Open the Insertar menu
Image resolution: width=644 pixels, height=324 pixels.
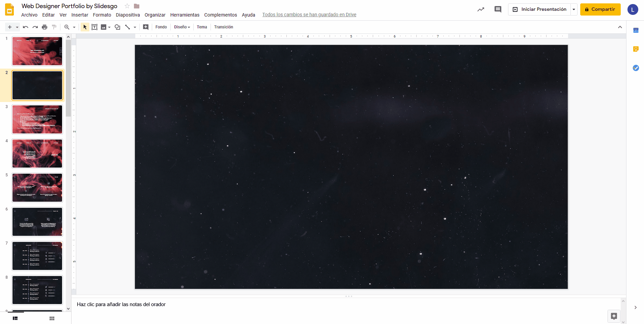pyautogui.click(x=80, y=15)
